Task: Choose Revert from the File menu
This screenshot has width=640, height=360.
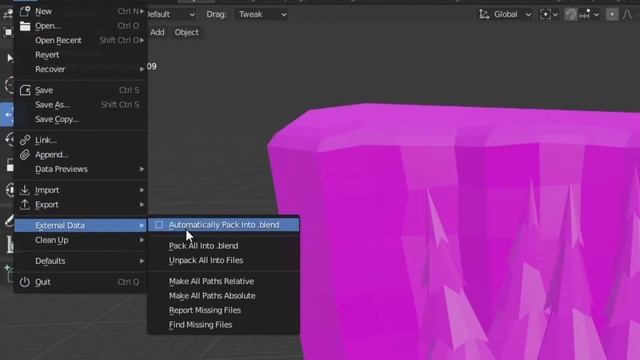Action: click(x=81, y=55)
